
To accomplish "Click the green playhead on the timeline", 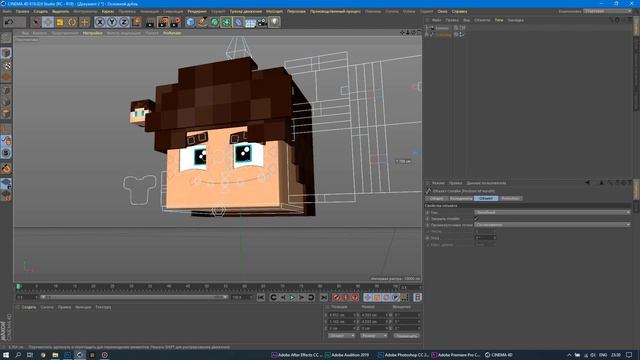I will pos(18,287).
